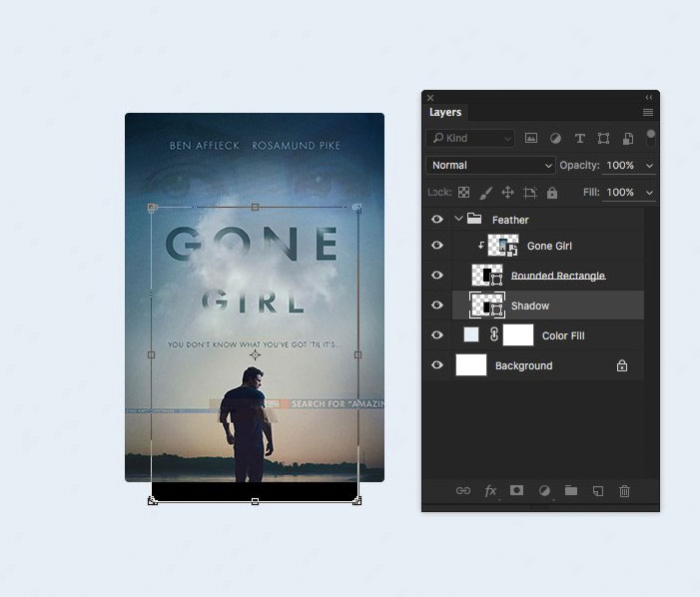
Task: Hide the Shadow layer
Action: click(x=437, y=305)
